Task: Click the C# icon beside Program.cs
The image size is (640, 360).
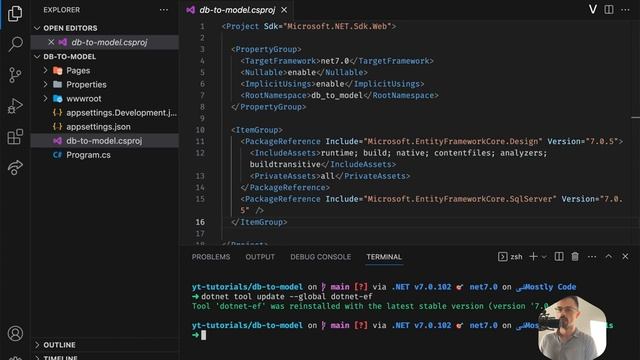Action: coord(57,155)
